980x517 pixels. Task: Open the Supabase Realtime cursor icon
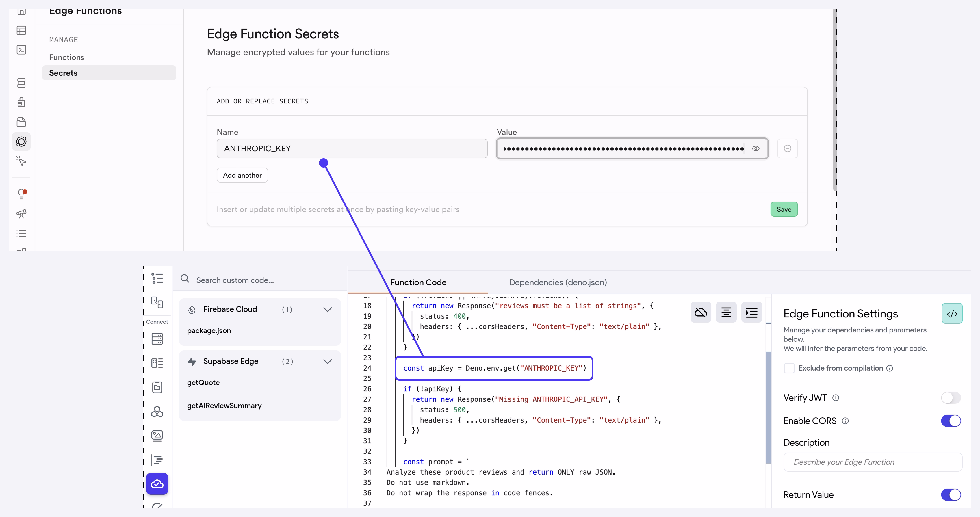click(21, 161)
